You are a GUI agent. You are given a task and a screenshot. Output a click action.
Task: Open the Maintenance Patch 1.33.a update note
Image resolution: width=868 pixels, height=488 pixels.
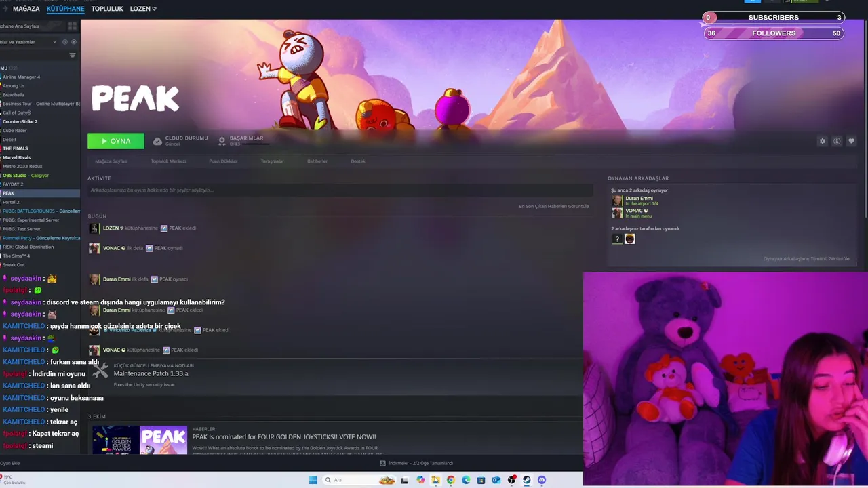click(151, 373)
